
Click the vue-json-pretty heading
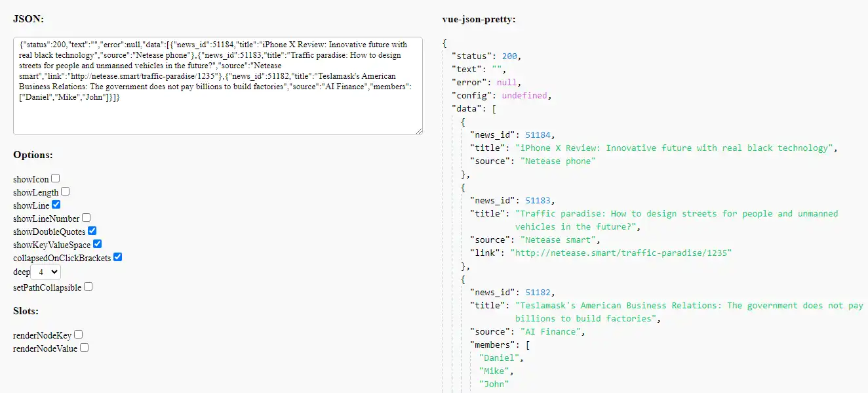tap(479, 19)
